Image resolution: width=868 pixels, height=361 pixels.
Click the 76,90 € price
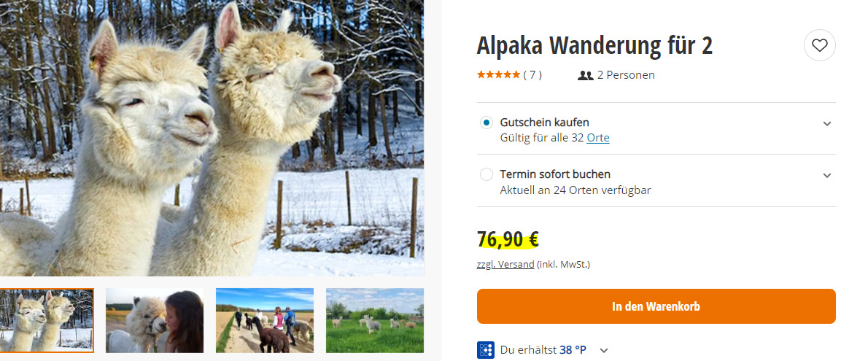(508, 239)
